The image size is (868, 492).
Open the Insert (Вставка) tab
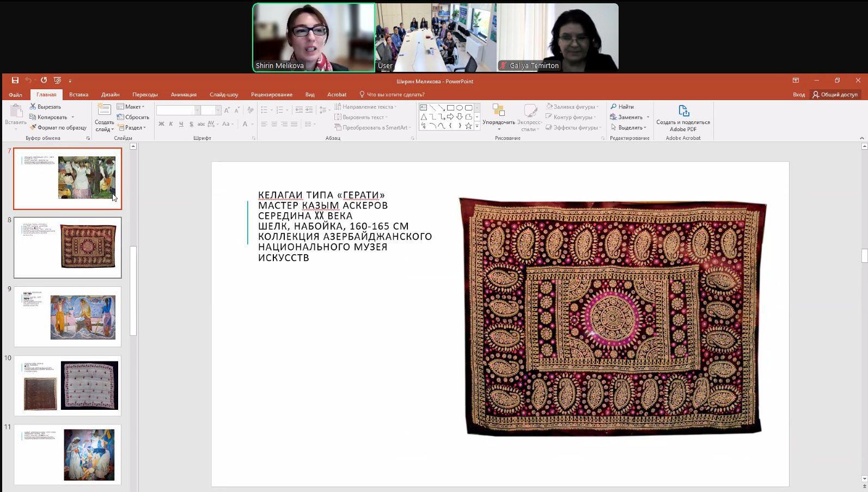pos(78,95)
